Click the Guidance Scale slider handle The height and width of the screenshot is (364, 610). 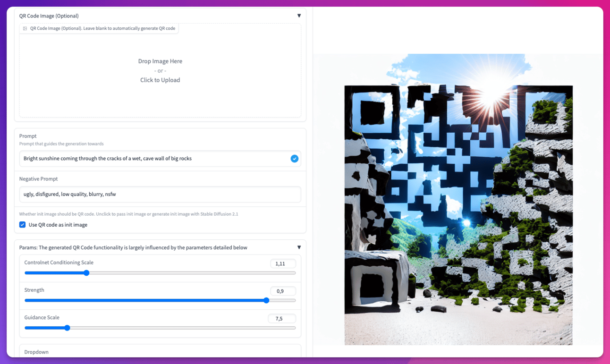click(67, 328)
